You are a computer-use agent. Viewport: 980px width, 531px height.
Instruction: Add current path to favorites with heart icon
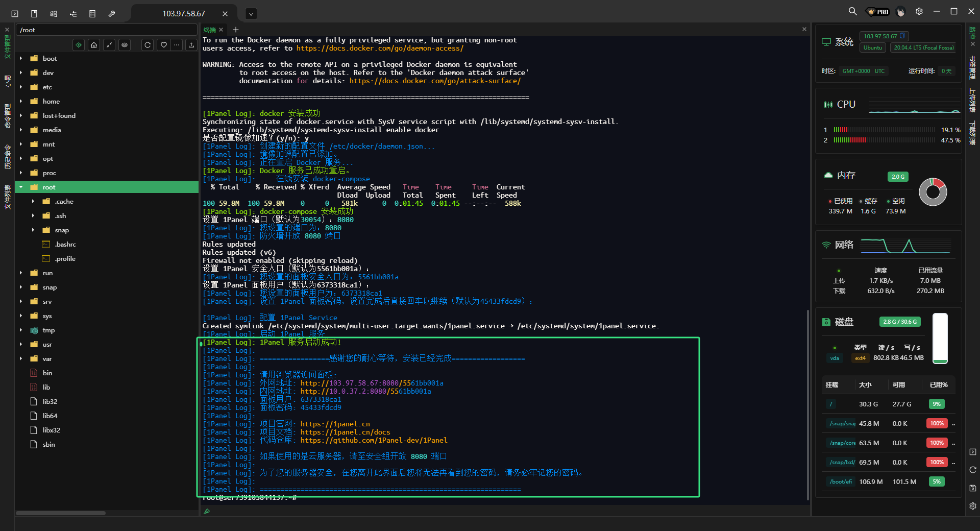pyautogui.click(x=163, y=45)
